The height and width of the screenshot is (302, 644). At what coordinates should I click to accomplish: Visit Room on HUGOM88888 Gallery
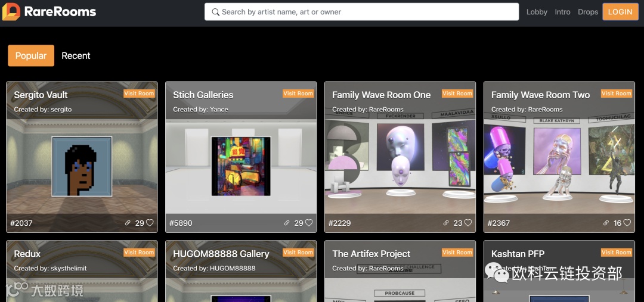[298, 253]
